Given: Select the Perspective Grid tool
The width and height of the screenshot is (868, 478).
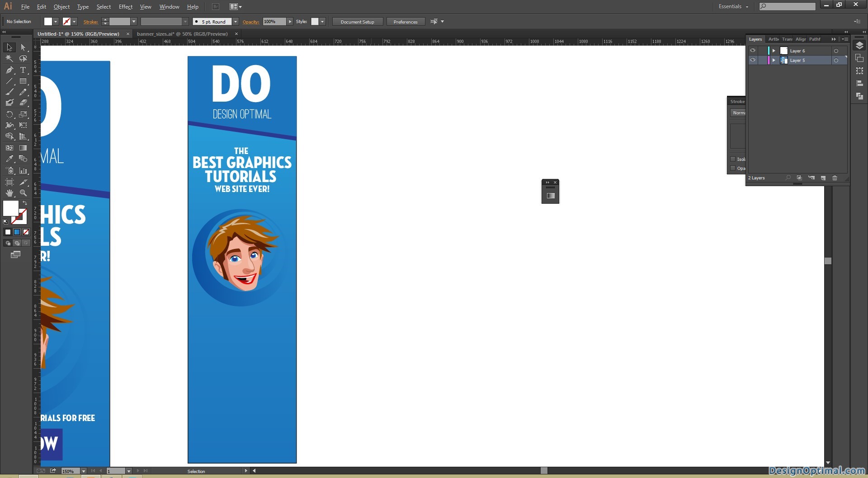Looking at the screenshot, I should (24, 136).
